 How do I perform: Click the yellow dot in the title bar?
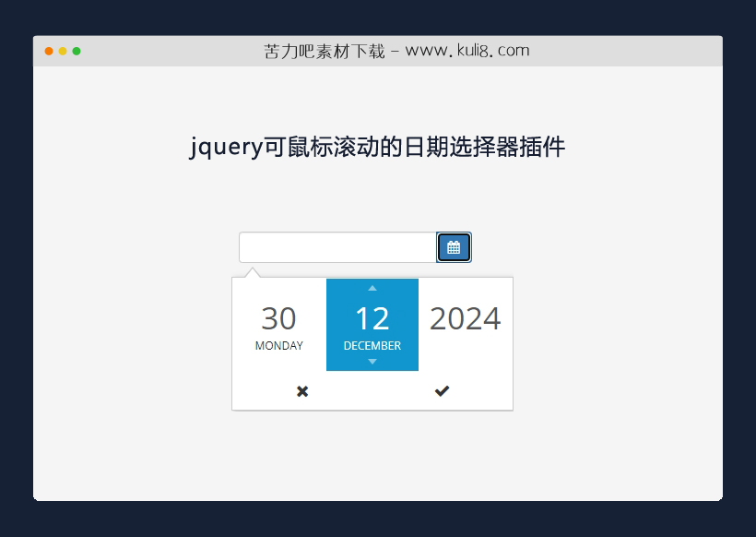(63, 52)
